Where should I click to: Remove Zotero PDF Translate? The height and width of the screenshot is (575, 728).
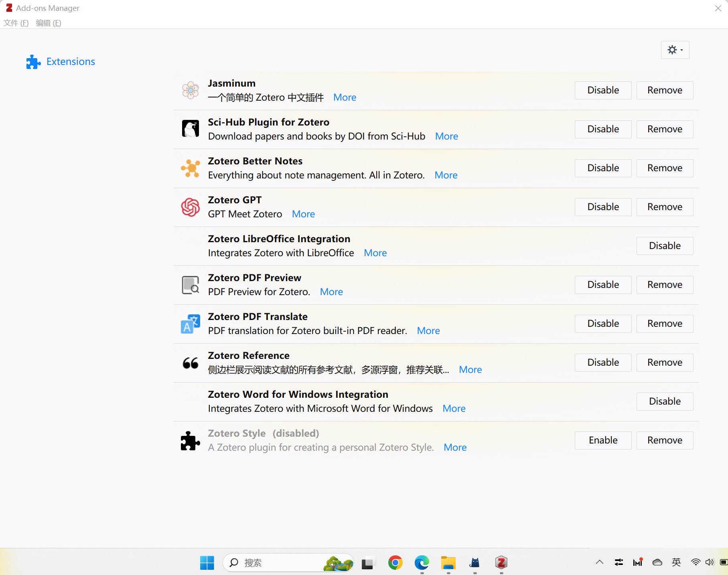665,324
